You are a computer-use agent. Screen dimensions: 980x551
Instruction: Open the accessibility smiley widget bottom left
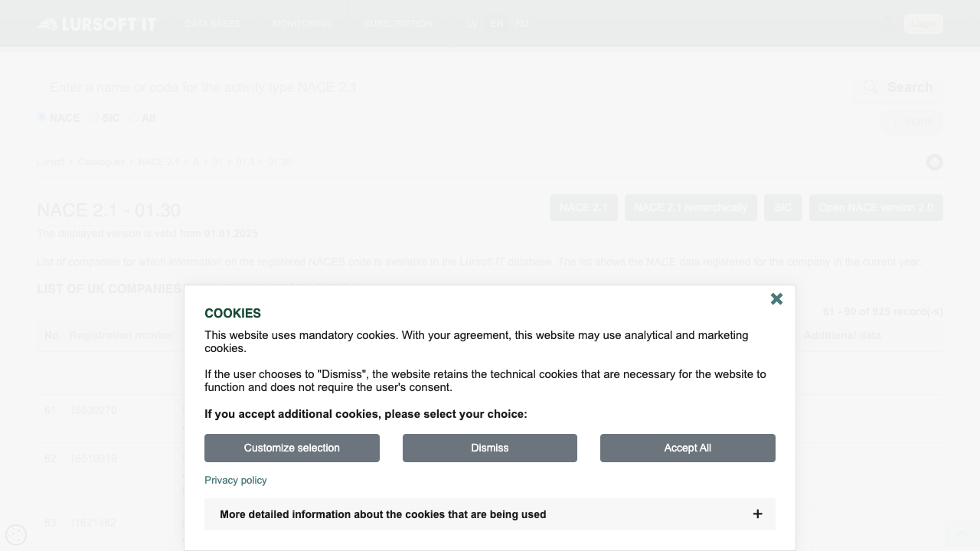coord(15,535)
